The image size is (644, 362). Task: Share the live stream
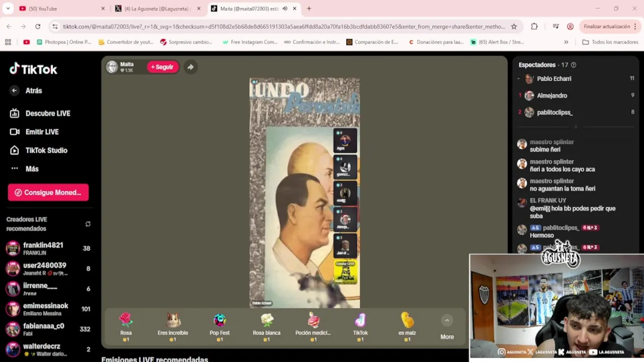(x=190, y=67)
